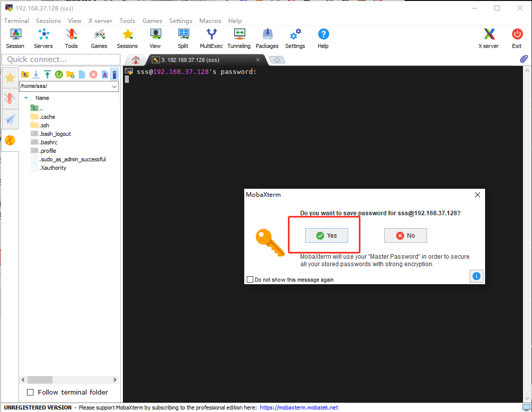Enable Follow terminal folder checkbox
Image resolution: width=532 pixels, height=412 pixels.
(30, 393)
